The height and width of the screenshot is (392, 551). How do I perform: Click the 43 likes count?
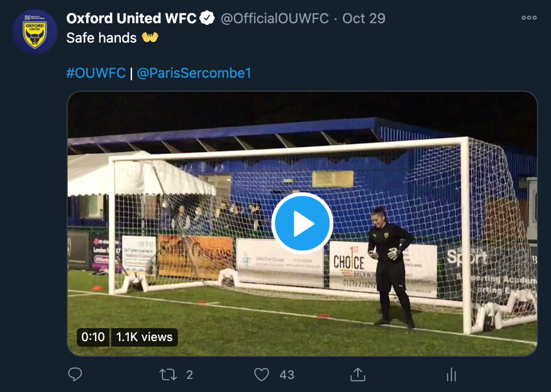[x=287, y=375]
